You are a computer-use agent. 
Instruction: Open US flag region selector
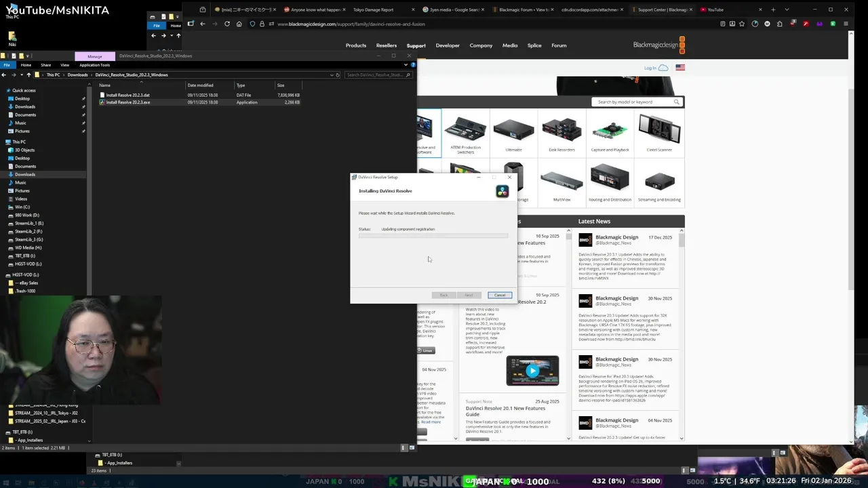pos(680,68)
